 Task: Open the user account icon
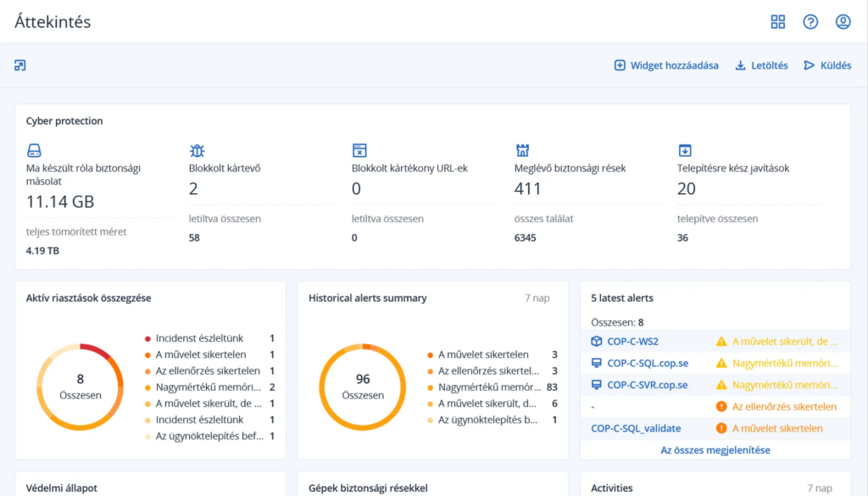843,21
